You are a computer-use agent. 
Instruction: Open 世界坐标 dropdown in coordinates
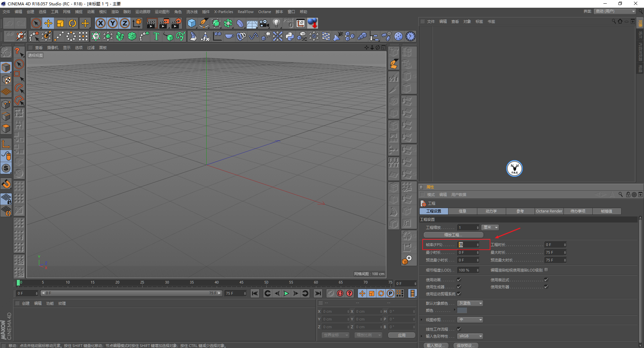335,335
